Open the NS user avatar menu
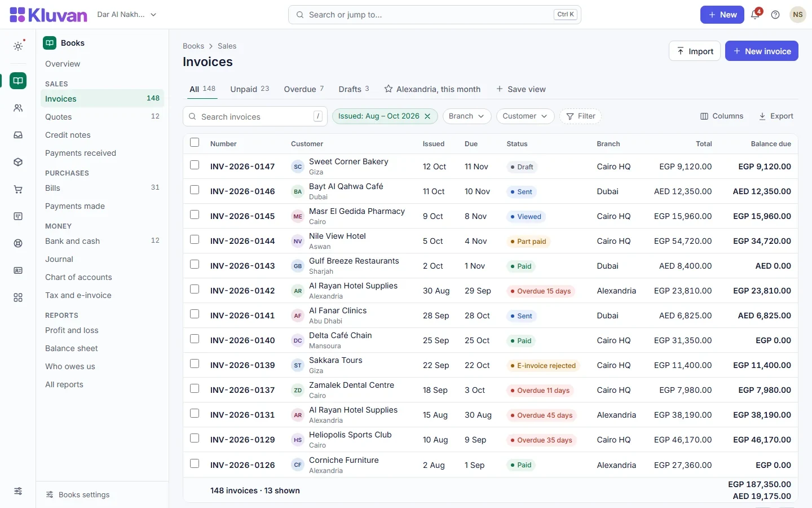 (797, 15)
